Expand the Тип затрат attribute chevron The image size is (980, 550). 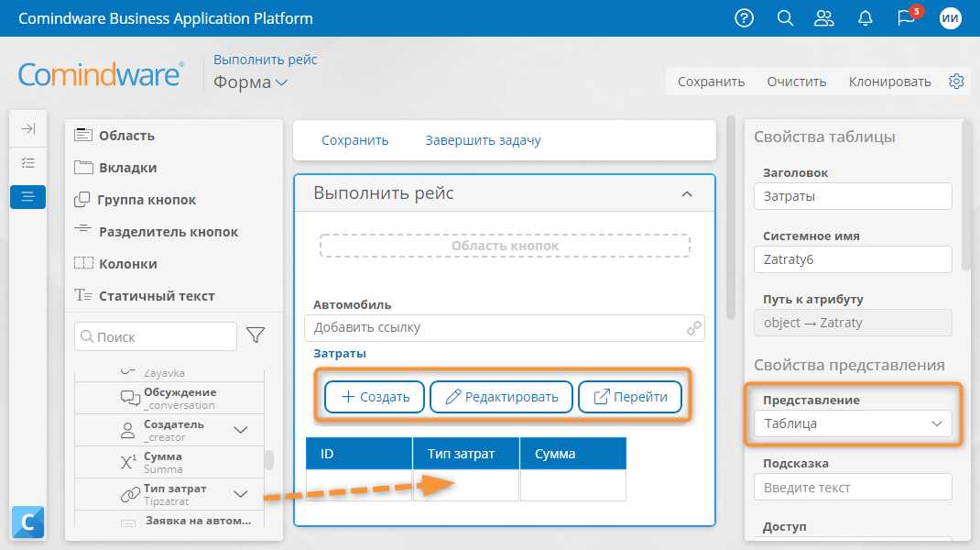click(241, 494)
